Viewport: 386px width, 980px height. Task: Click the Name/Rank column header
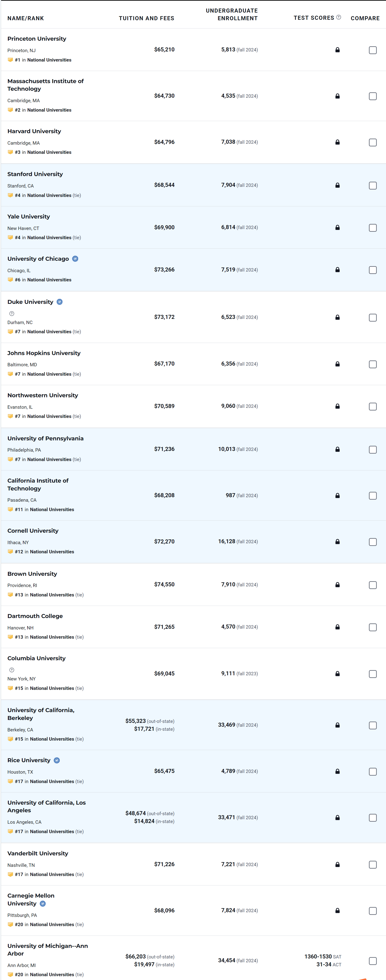click(25, 18)
